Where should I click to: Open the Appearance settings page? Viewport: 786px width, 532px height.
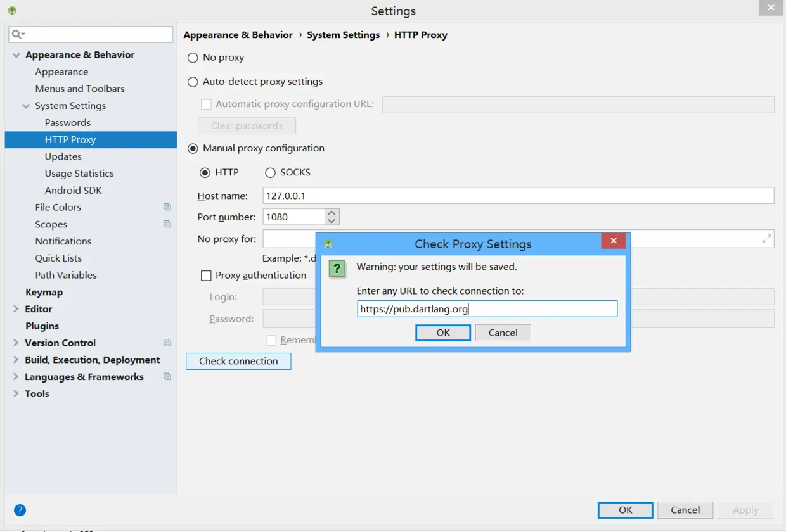tap(61, 72)
